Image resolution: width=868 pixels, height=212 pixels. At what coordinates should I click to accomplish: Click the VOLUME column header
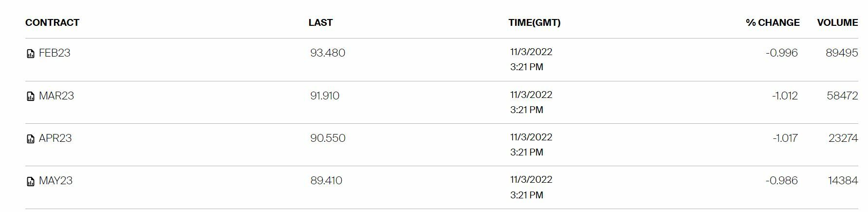(837, 22)
